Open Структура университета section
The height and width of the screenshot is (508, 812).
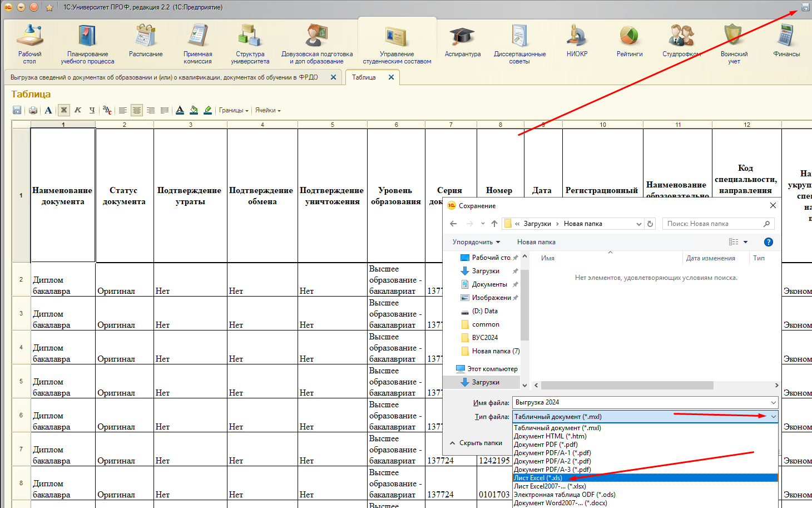point(250,44)
